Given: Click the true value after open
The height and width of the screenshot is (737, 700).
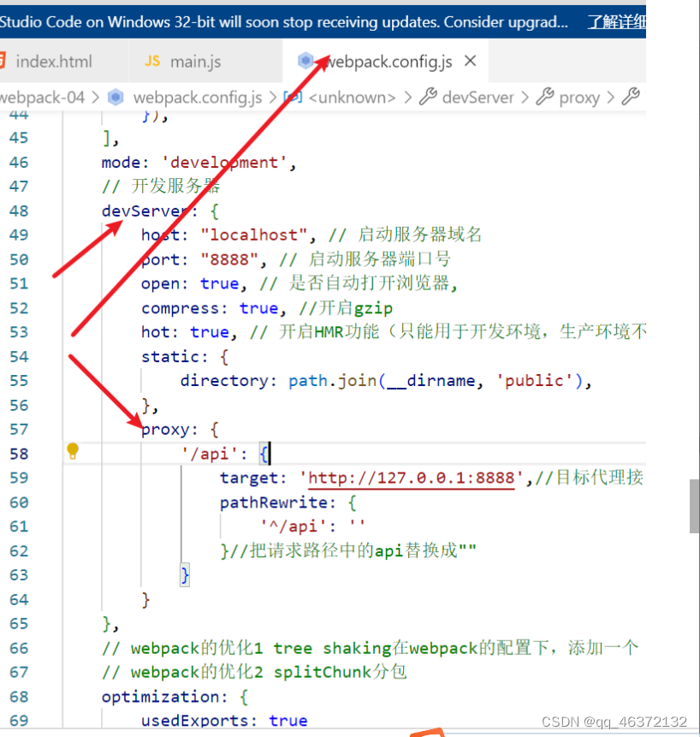Looking at the screenshot, I should (219, 283).
